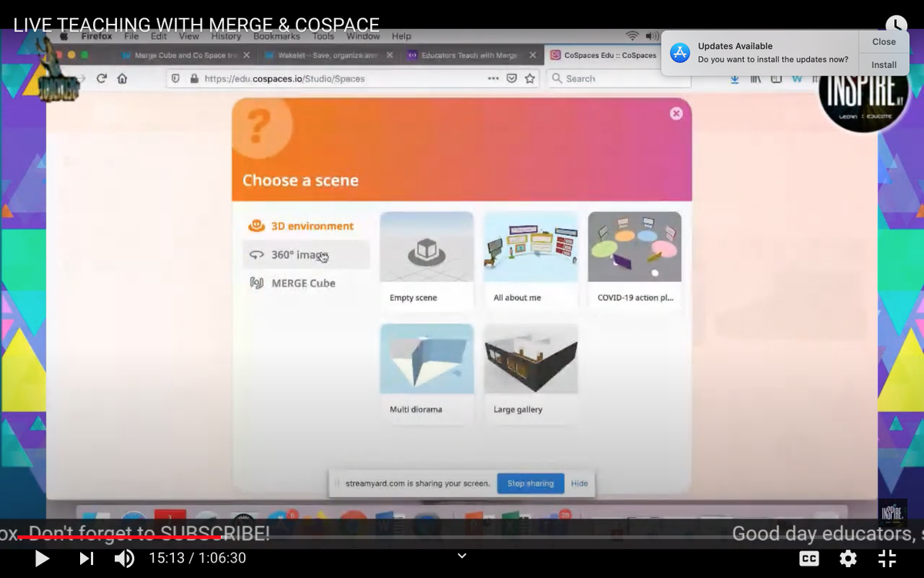Viewport: 924px width, 578px height.
Task: Choose the COVID-19 action plan scene
Action: [634, 261]
